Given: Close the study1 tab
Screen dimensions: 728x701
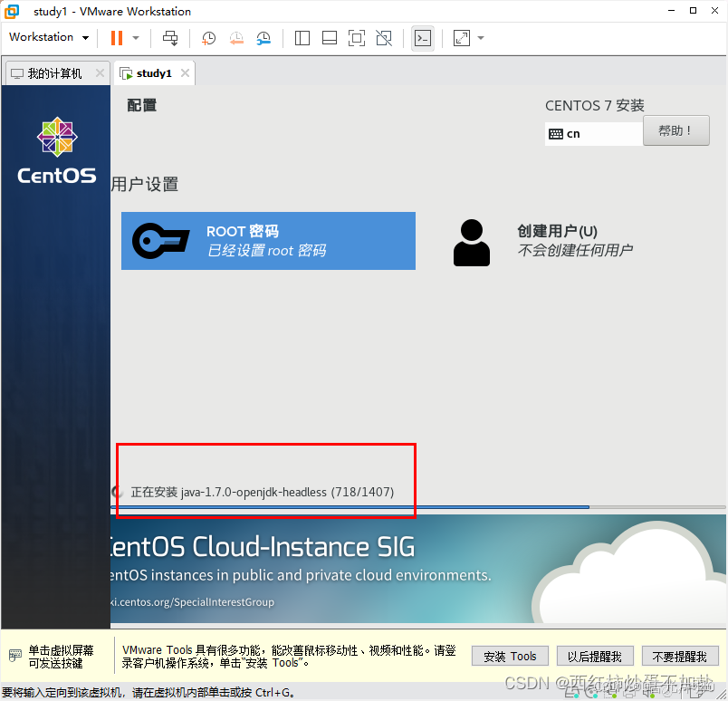Looking at the screenshot, I should click(x=185, y=73).
